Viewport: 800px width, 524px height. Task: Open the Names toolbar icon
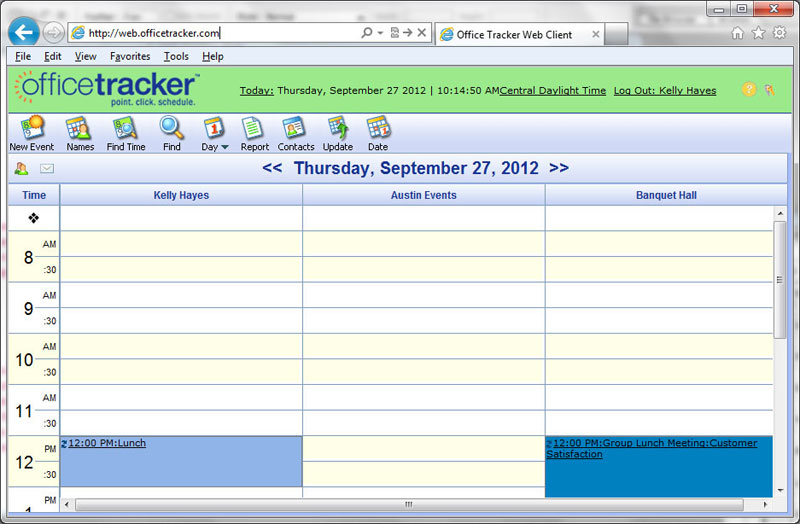click(79, 128)
